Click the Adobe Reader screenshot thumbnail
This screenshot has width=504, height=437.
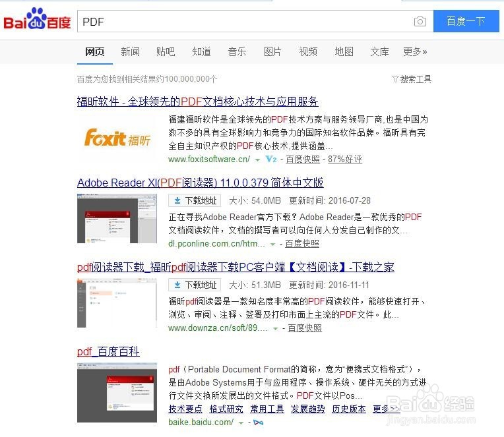117,218
